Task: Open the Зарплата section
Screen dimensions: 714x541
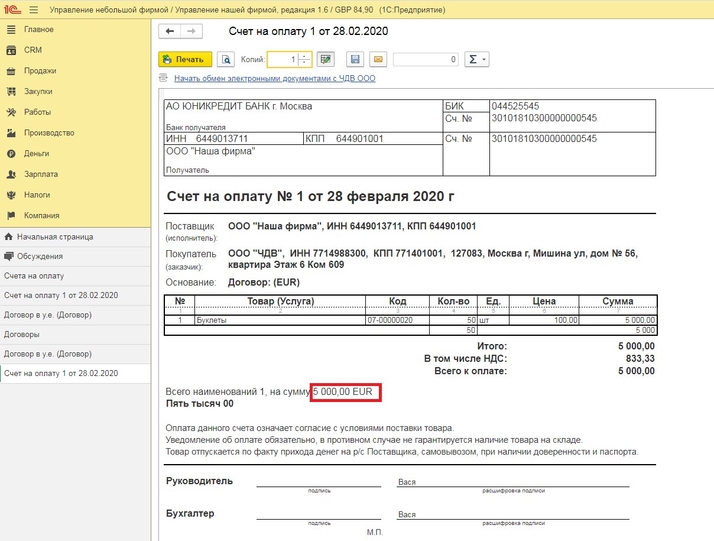Action: tap(41, 174)
